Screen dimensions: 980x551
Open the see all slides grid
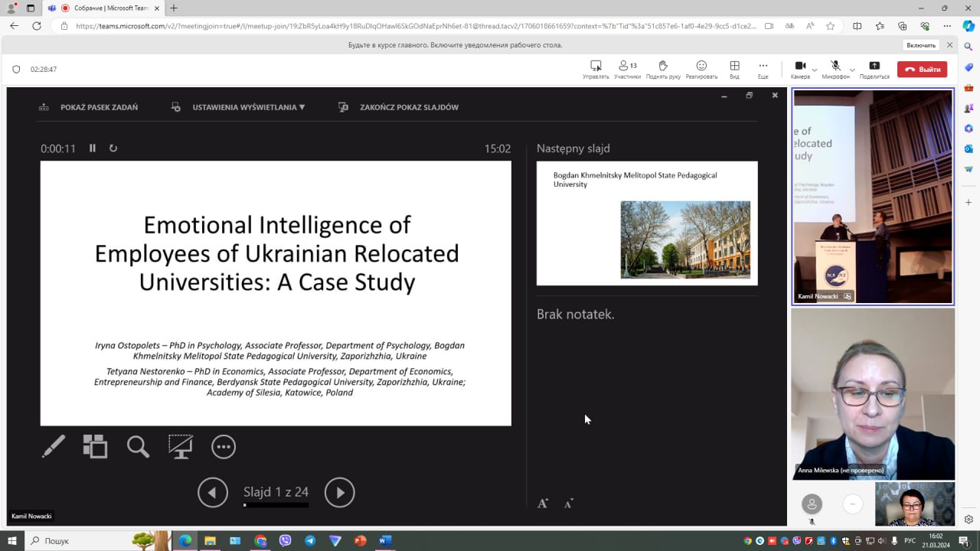pos(95,446)
